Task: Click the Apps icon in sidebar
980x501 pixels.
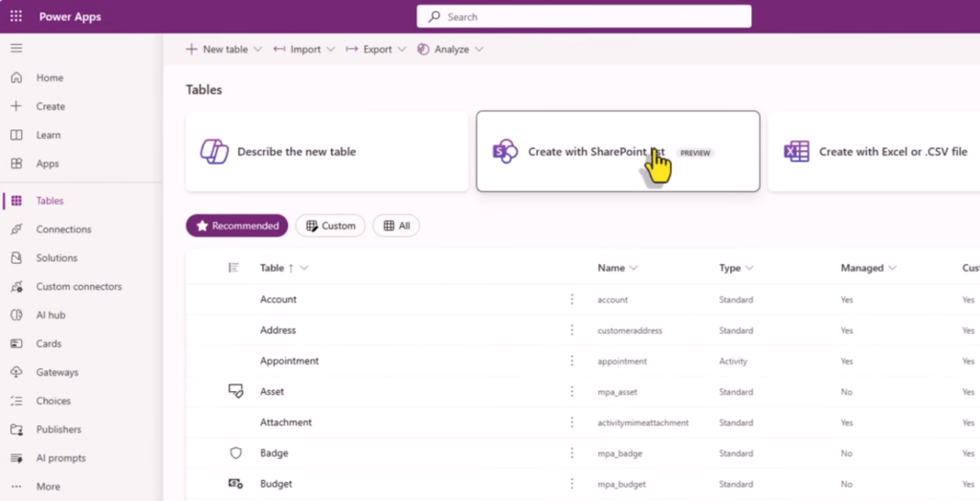Action: click(16, 163)
